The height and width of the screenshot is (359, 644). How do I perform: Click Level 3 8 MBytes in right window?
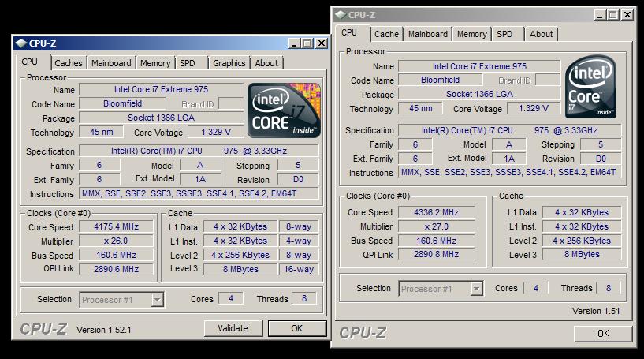(582, 254)
